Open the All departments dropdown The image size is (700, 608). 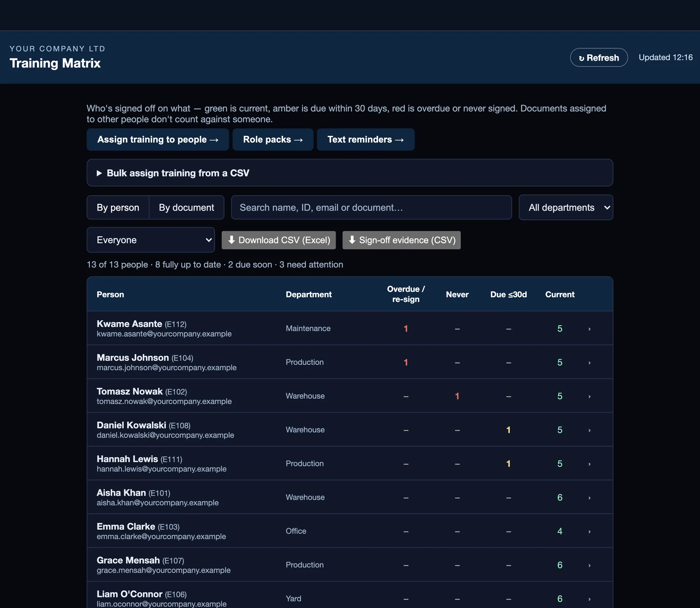click(x=566, y=208)
